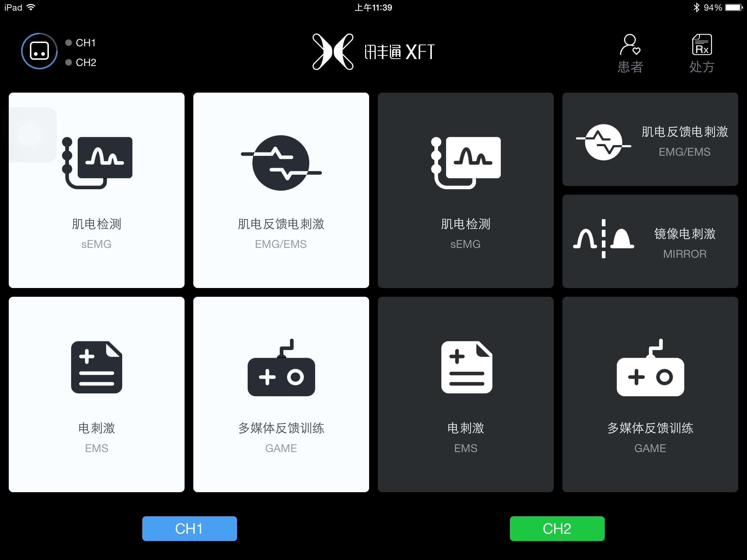747x560 pixels.
Task: Tap the Wi-Fi status icon
Action: (31, 7)
